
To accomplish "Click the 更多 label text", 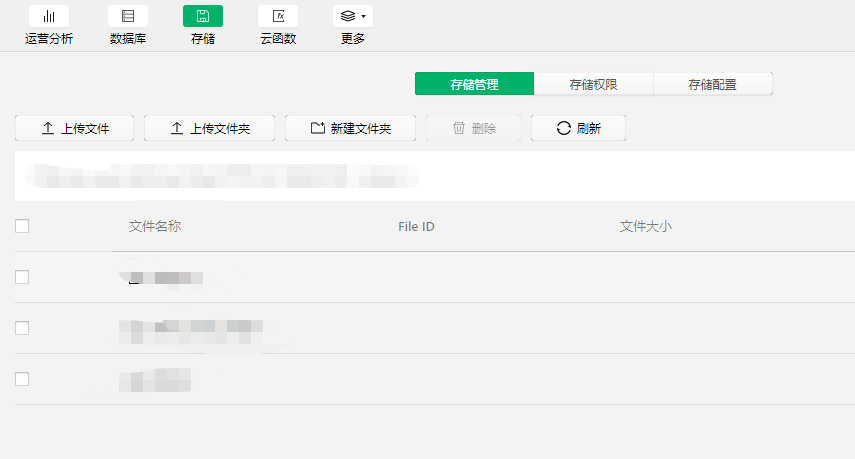I will point(353,39).
